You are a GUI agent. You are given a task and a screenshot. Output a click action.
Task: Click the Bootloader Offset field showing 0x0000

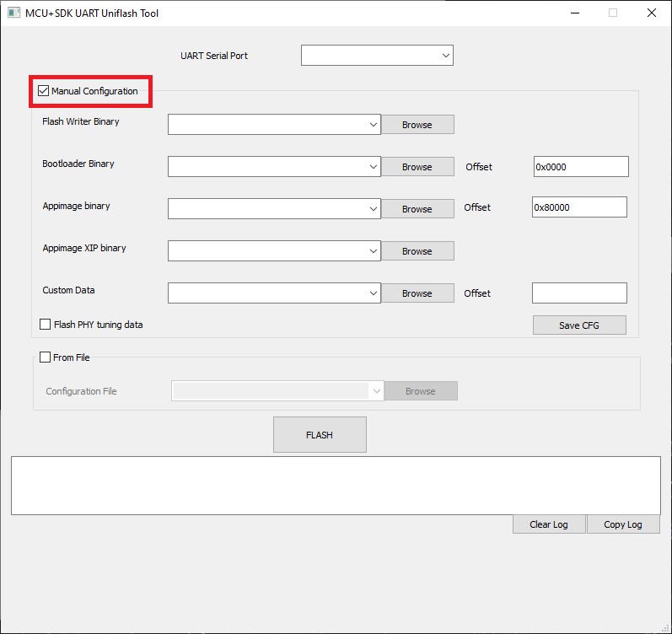pos(580,167)
